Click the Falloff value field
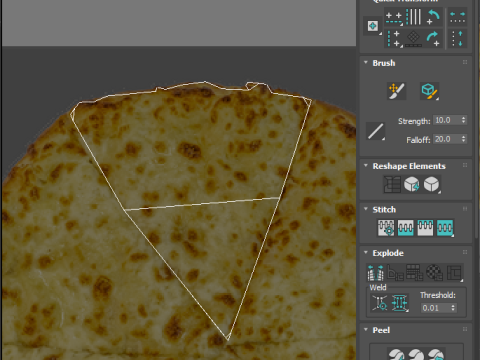 (x=447, y=139)
